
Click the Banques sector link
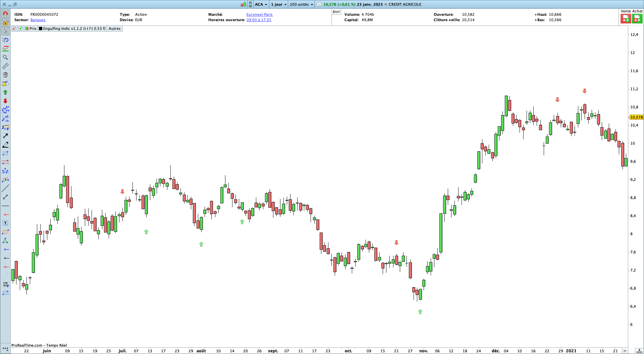pyautogui.click(x=38, y=20)
